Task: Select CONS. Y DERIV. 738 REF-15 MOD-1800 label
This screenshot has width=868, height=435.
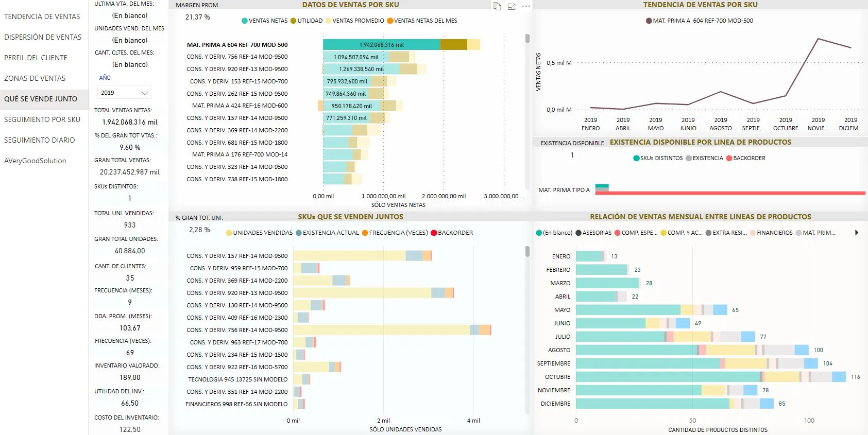Action: point(237,179)
